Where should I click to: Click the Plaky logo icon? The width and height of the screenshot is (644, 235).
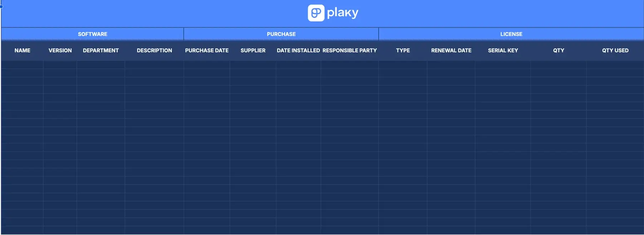coord(316,13)
